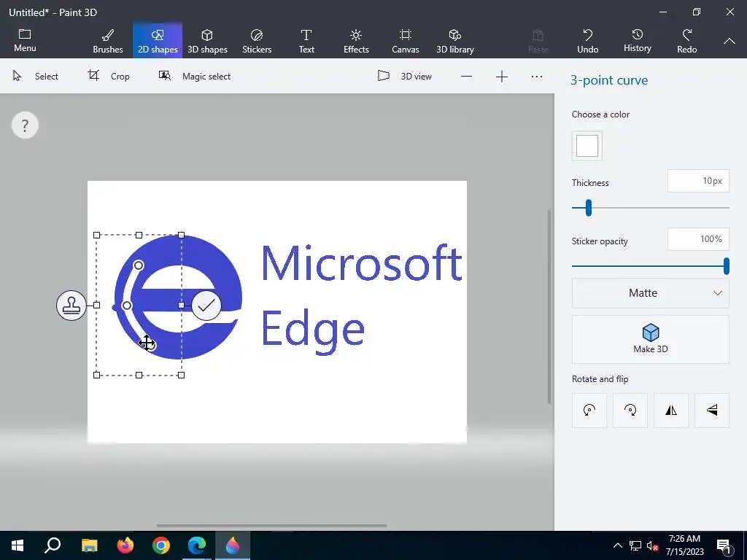
Task: Open the History panel
Action: tap(638, 41)
